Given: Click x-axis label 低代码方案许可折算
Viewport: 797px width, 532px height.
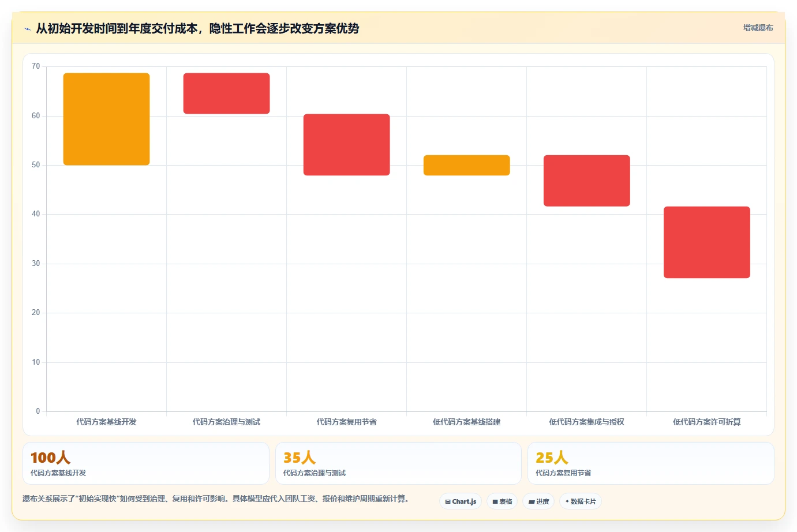Looking at the screenshot, I should [707, 422].
